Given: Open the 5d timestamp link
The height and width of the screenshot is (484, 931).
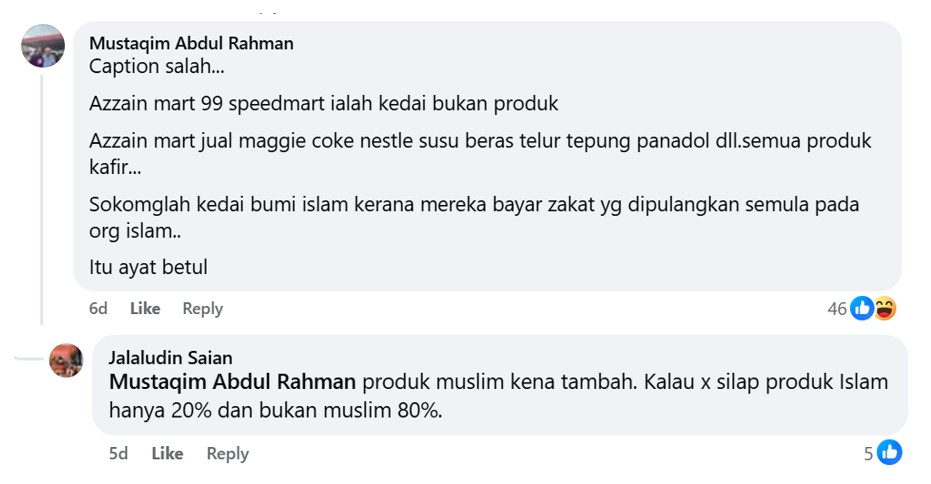Looking at the screenshot, I should point(118,453).
